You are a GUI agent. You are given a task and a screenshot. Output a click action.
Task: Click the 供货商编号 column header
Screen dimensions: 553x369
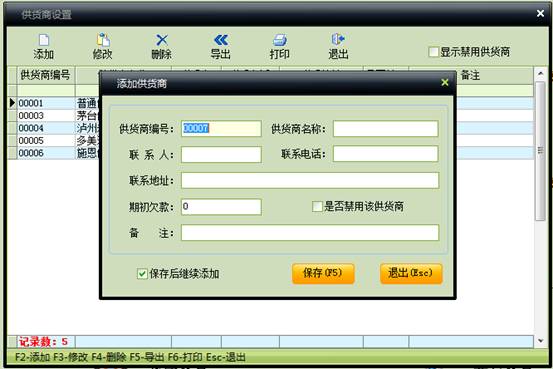[x=45, y=75]
